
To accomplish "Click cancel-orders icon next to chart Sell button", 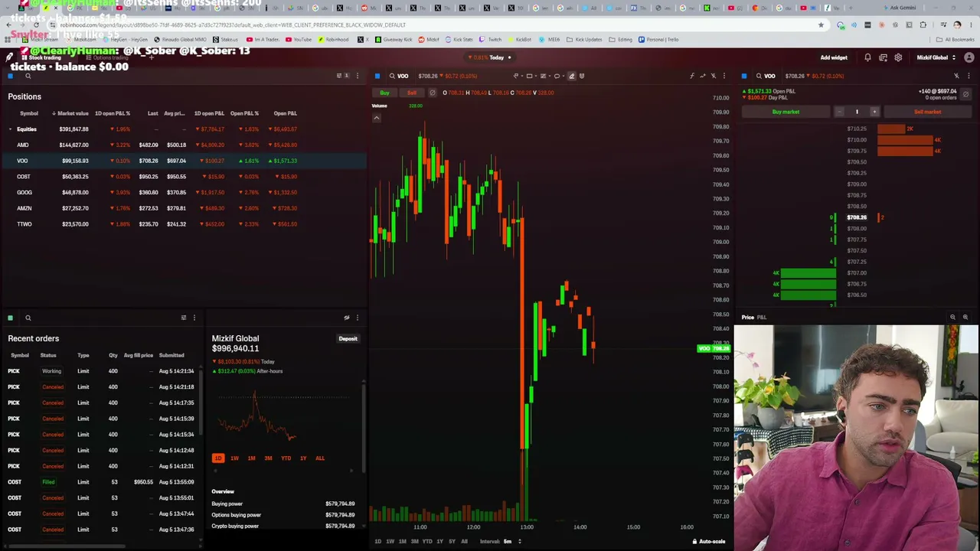I will 432,93.
